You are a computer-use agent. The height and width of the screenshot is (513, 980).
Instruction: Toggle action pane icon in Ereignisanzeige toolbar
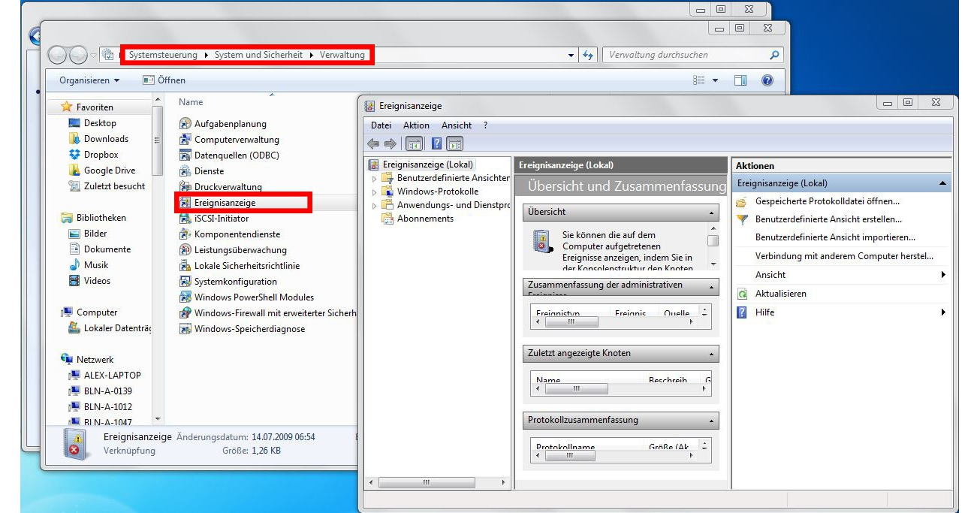coord(455,143)
